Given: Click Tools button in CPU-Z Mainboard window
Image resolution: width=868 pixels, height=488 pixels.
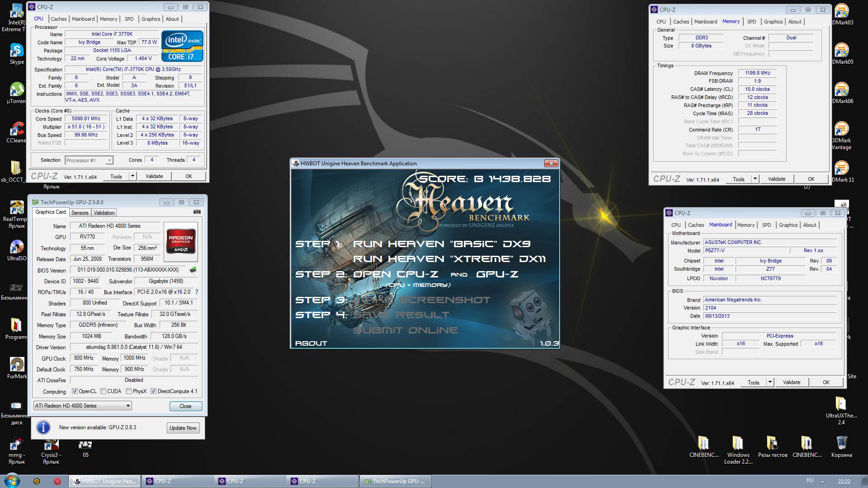Looking at the screenshot, I should [754, 382].
